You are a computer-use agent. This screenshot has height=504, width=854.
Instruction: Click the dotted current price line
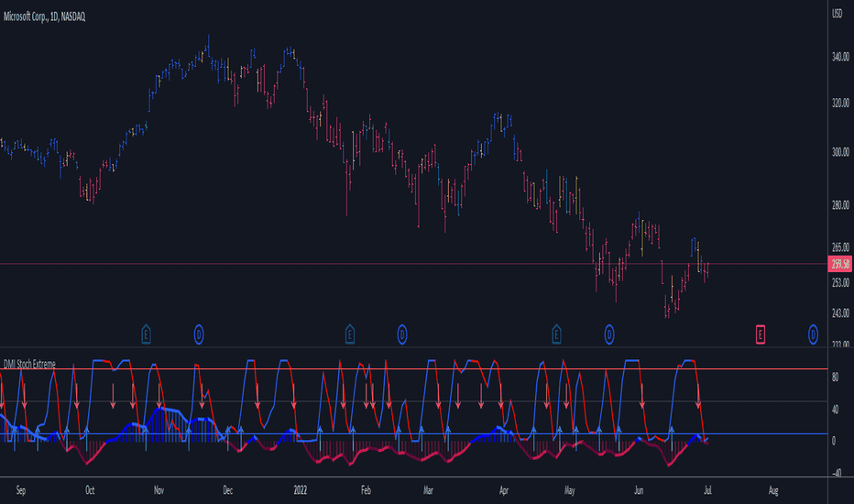coord(414,264)
